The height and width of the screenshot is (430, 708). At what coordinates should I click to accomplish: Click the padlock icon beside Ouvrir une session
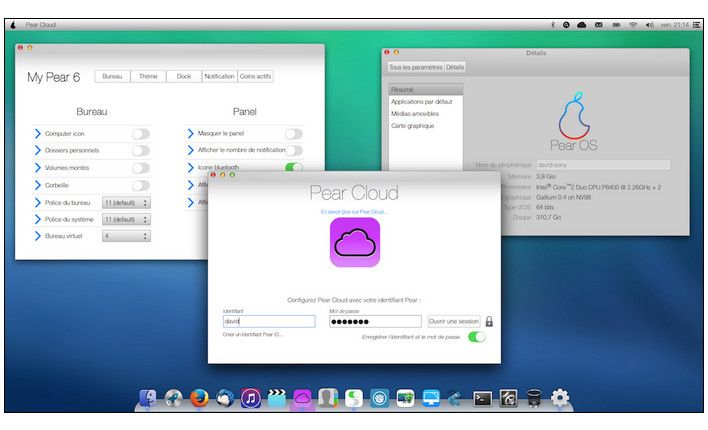(x=490, y=321)
